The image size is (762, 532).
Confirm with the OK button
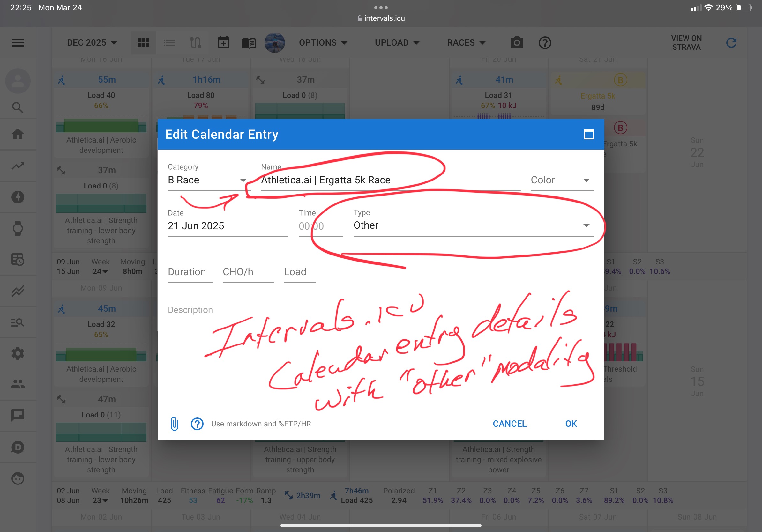pyautogui.click(x=571, y=424)
